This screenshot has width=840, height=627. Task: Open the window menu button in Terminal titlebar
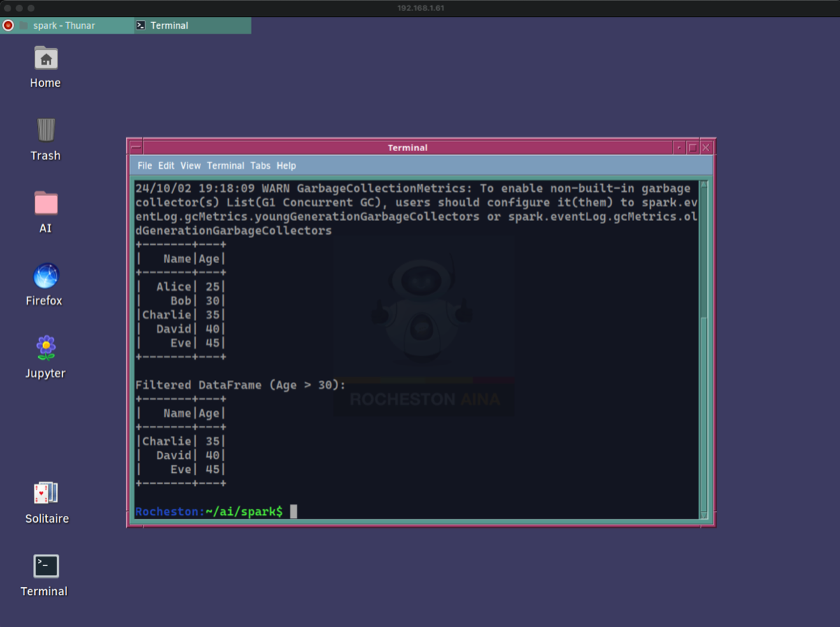136,148
